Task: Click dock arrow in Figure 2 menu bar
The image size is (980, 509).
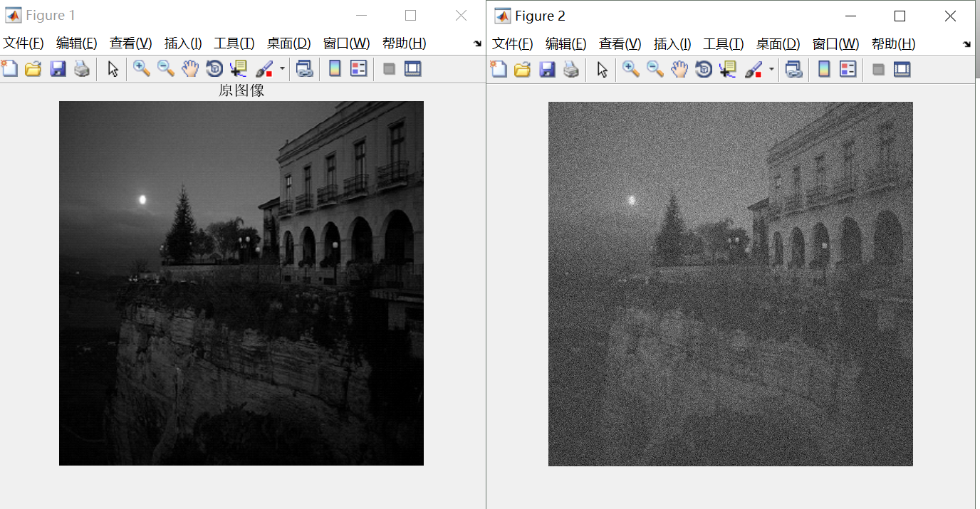Action: (x=966, y=44)
